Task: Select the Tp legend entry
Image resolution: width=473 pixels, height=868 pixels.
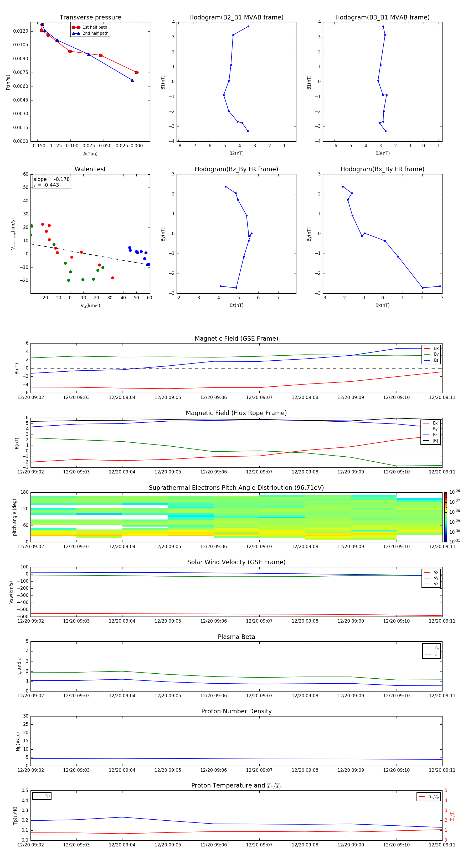Action: click(42, 796)
